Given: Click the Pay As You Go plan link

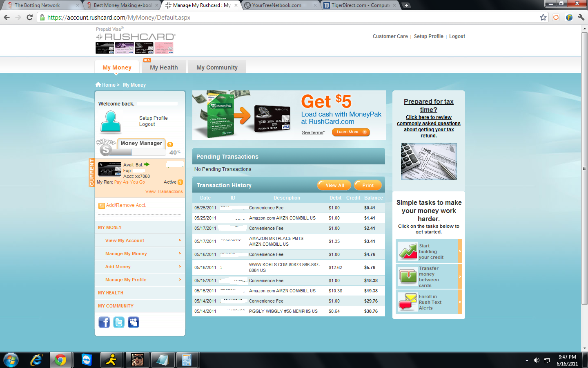Looking at the screenshot, I should [x=129, y=182].
